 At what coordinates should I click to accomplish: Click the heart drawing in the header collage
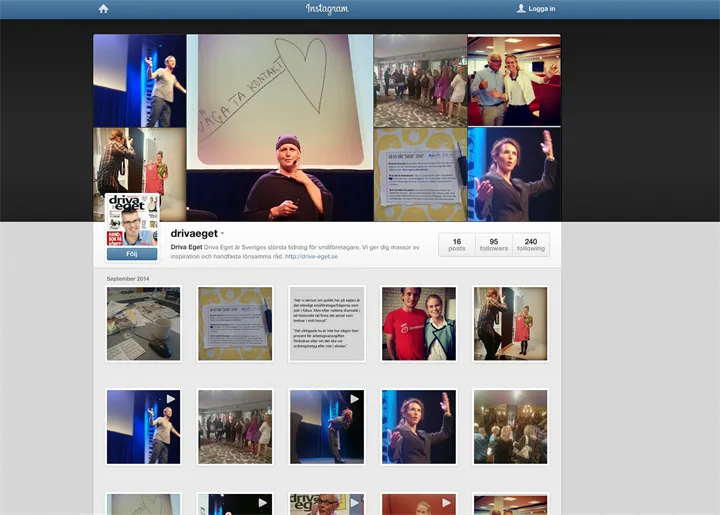299,75
